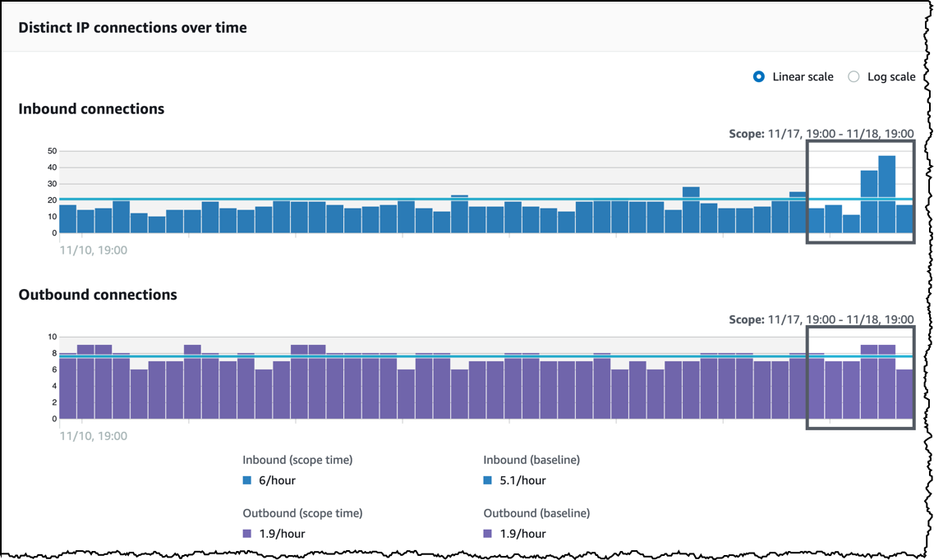Click the Log scale label text
This screenshot has width=934, height=560.
(891, 76)
